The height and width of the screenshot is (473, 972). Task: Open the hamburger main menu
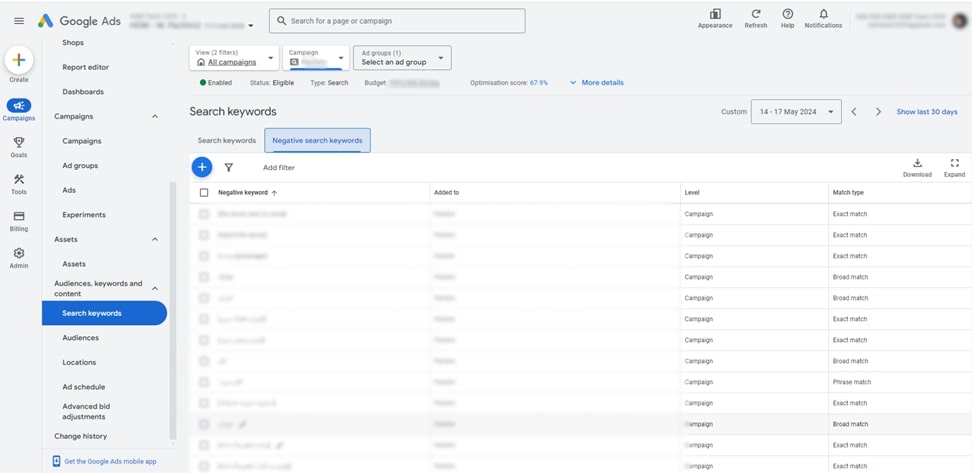point(19,20)
